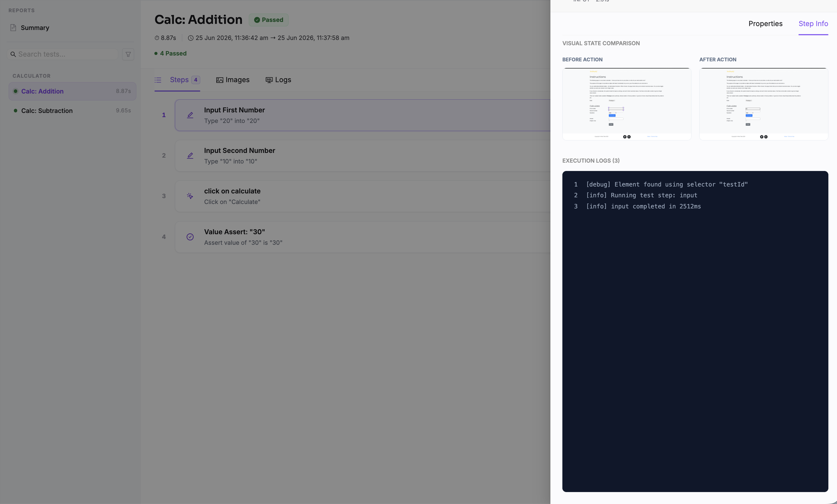Click the Logs tab monitor icon
Viewport: 837px width, 504px height.
click(x=269, y=80)
